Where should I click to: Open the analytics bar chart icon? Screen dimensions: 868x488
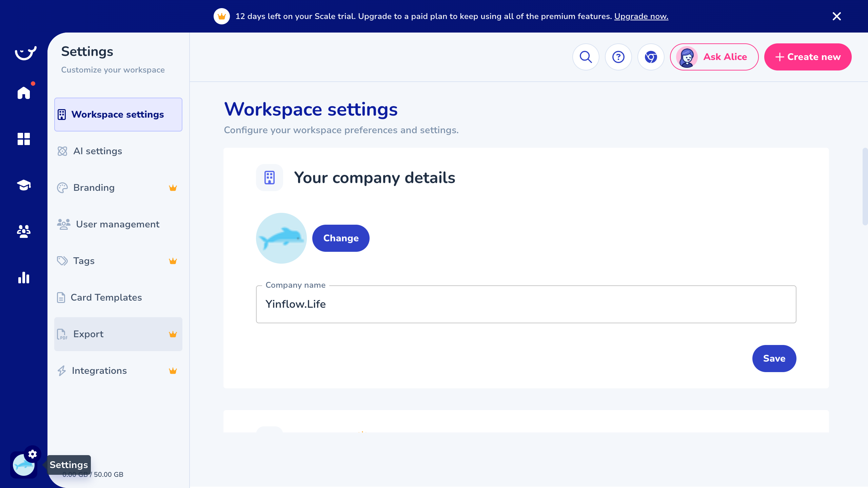24,278
